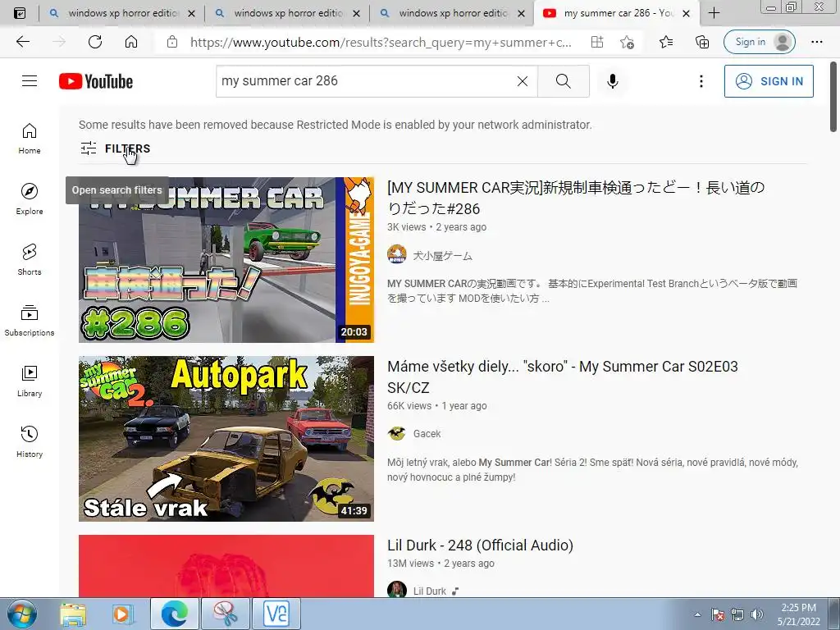The width and height of the screenshot is (840, 630).
Task: Open the Máme všetky diely video title
Action: 563,377
